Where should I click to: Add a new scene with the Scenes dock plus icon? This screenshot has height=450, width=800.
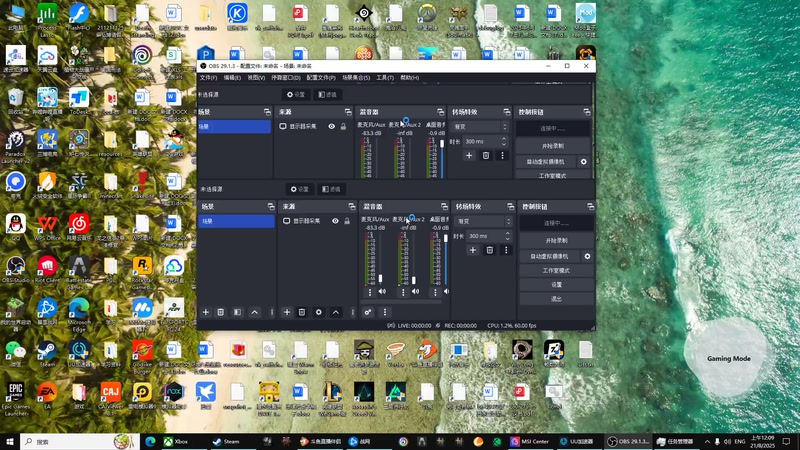(206, 312)
